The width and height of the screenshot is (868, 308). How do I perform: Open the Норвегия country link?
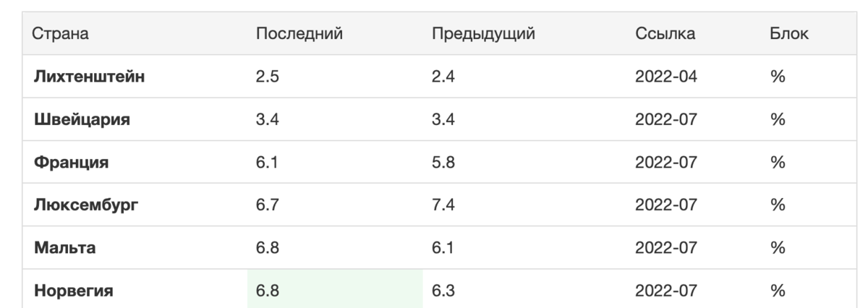[x=73, y=291]
